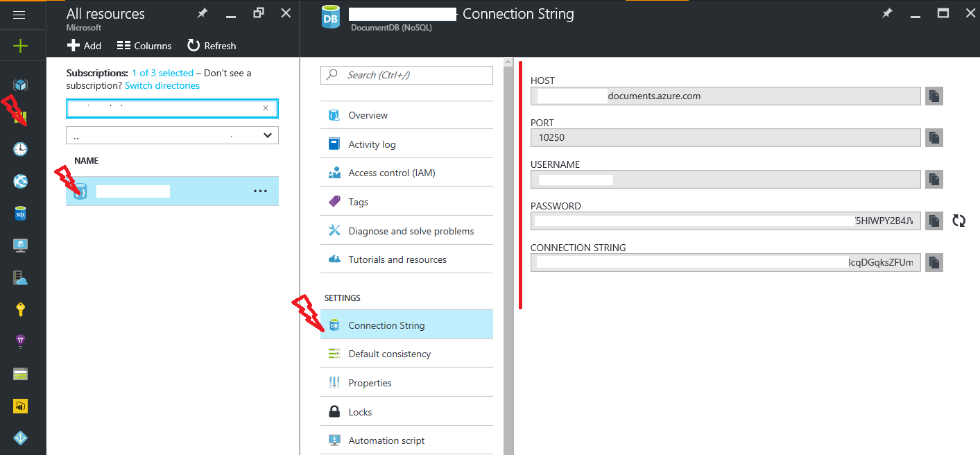Open the yellow key icon in sidebar

(x=20, y=310)
